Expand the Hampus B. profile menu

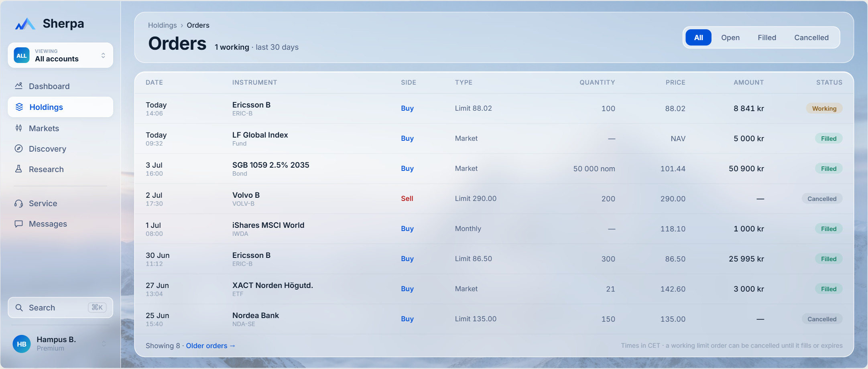click(x=60, y=344)
